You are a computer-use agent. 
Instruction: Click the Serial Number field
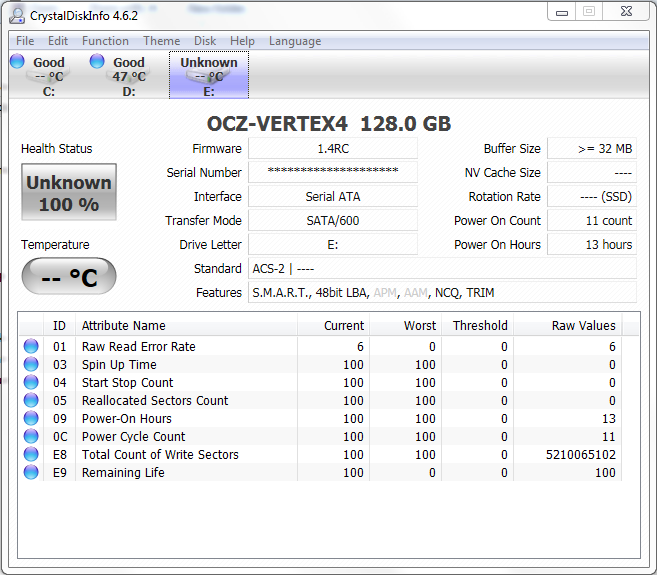tap(332, 173)
